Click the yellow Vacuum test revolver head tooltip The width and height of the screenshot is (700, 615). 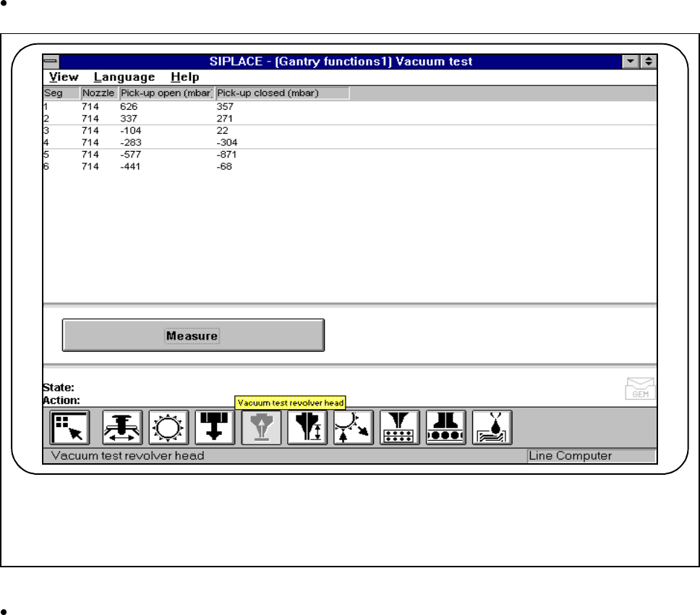pos(290,403)
